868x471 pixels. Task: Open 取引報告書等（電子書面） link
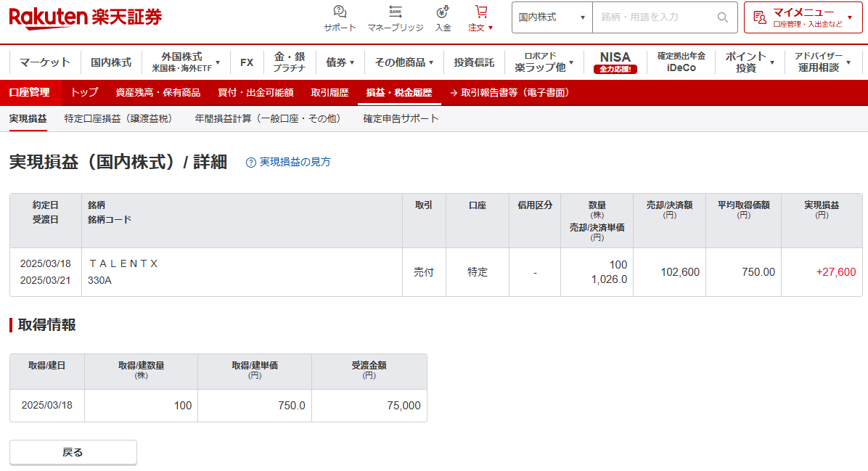[510, 93]
